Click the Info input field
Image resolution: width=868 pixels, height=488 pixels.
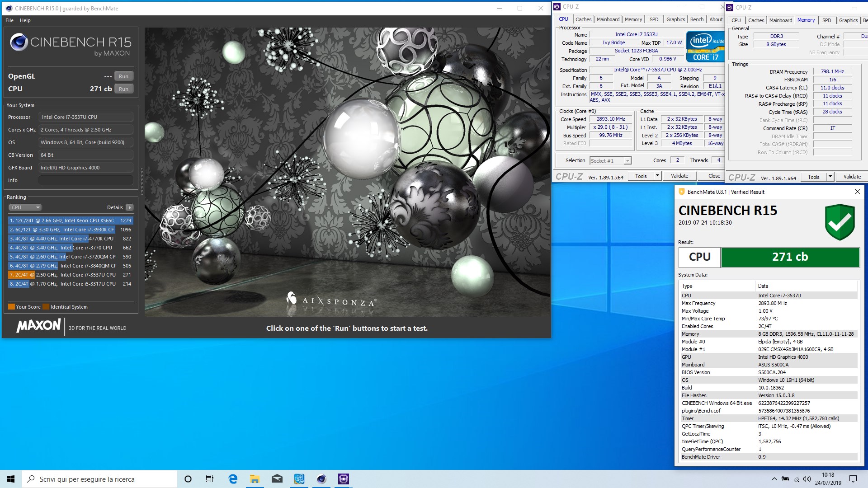(86, 180)
